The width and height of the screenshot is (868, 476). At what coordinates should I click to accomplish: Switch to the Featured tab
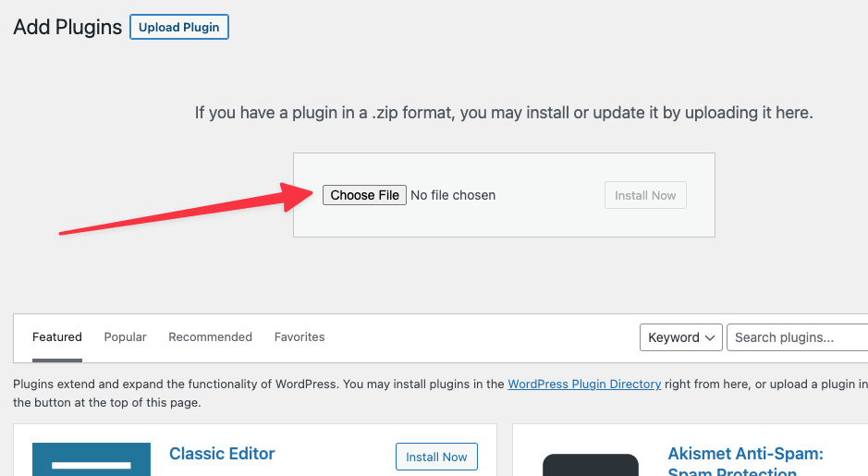point(57,337)
